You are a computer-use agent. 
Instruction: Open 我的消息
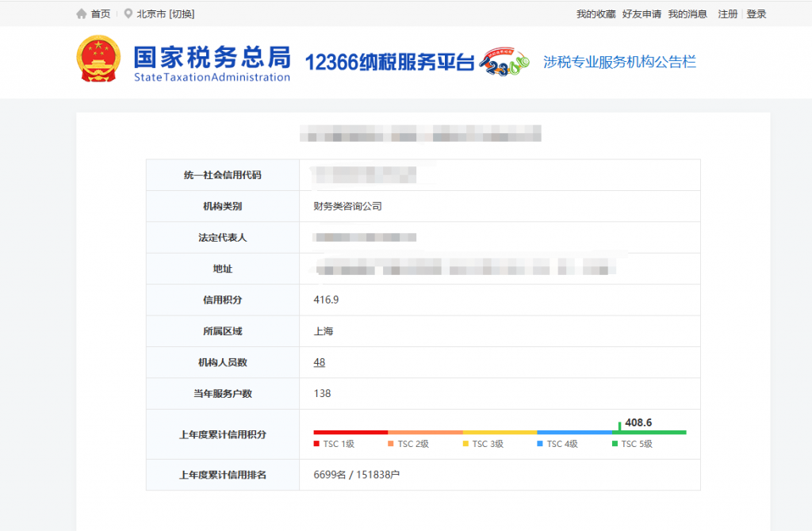(686, 13)
